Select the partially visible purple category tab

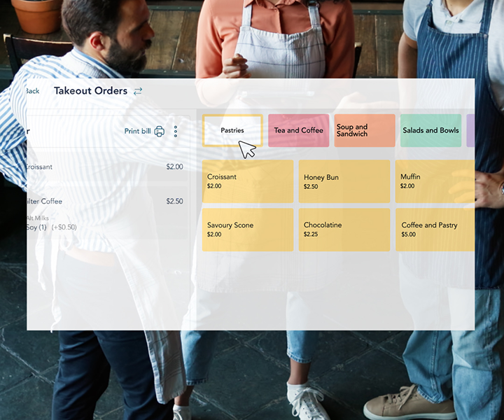pos(470,130)
